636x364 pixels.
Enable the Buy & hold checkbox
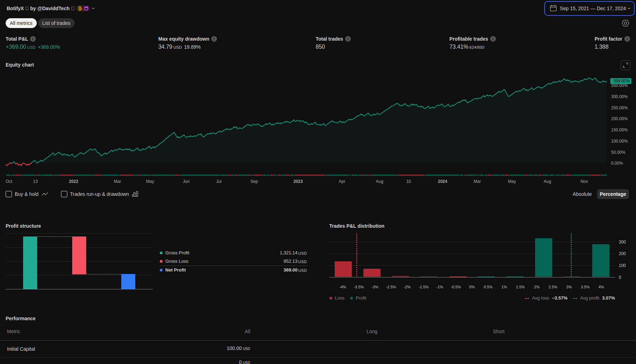click(x=9, y=194)
